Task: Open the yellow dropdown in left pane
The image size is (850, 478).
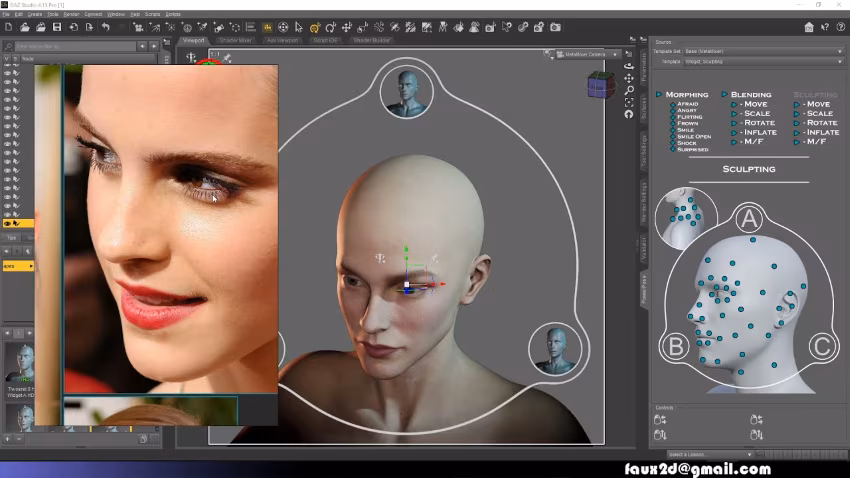Action: pos(18,266)
